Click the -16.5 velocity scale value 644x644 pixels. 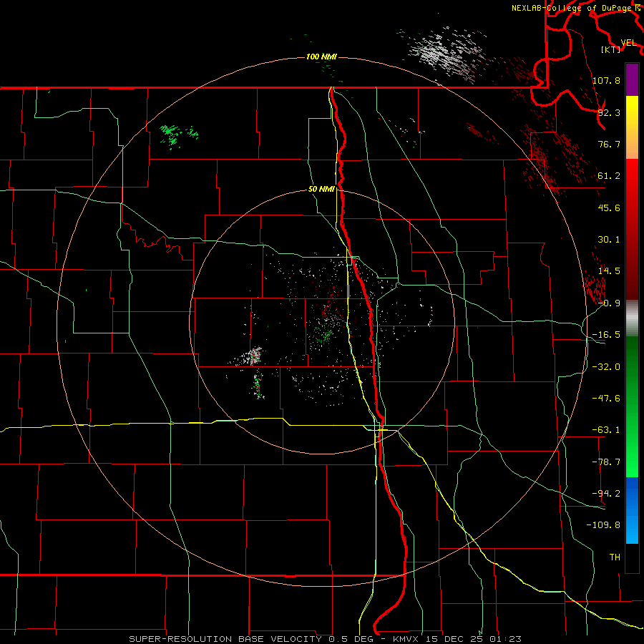[x=606, y=335]
